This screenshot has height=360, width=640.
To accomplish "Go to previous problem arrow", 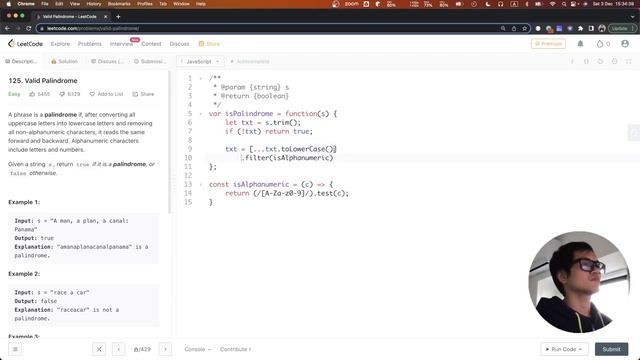I will tap(118, 349).
